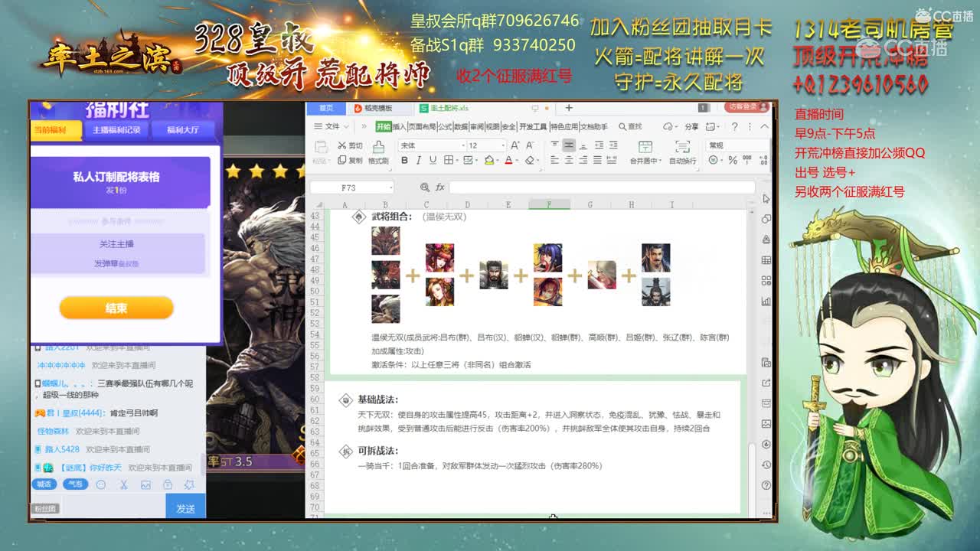Align cell content to top
The height and width of the screenshot is (551, 980).
(x=554, y=145)
